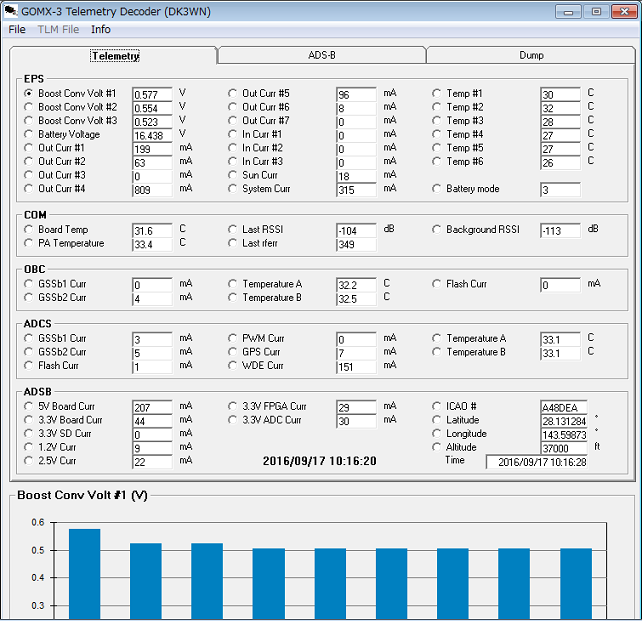Select the Telemetry tab
The image size is (642, 621).
click(115, 56)
